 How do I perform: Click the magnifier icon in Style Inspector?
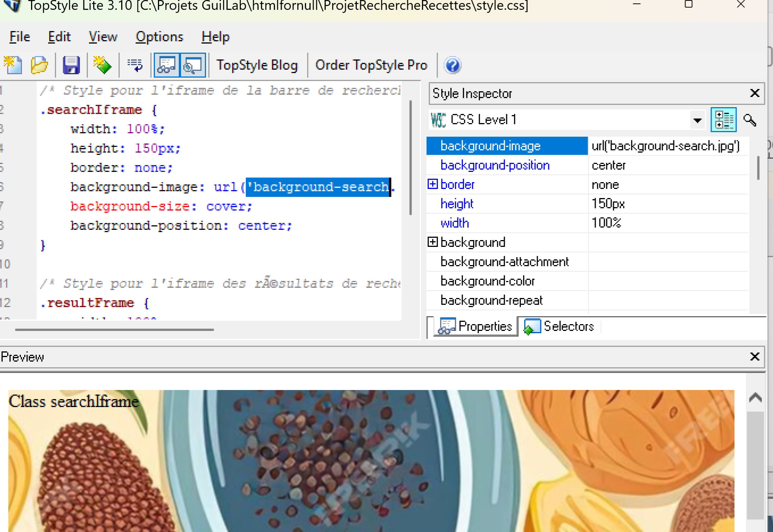click(x=750, y=120)
